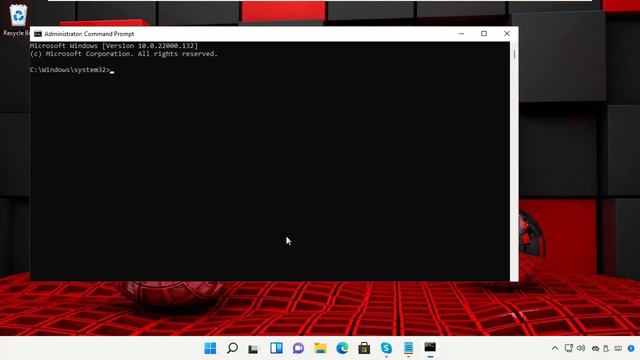Screen dimensions: 640x360
Task: Show hidden system tray icons
Action: [555, 348]
